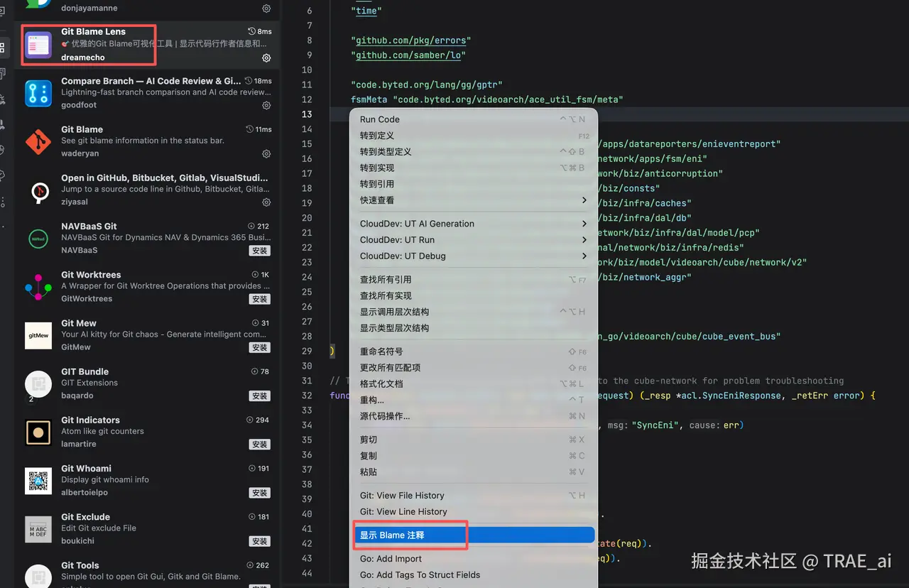Click the fsmMeta import alias on line 12
The image size is (909, 588).
369,99
